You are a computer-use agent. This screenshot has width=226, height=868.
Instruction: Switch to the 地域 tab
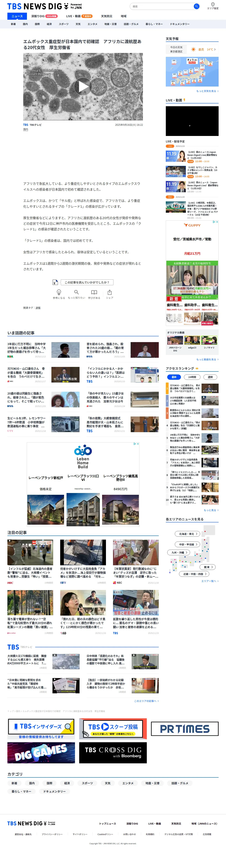[x=123, y=16]
